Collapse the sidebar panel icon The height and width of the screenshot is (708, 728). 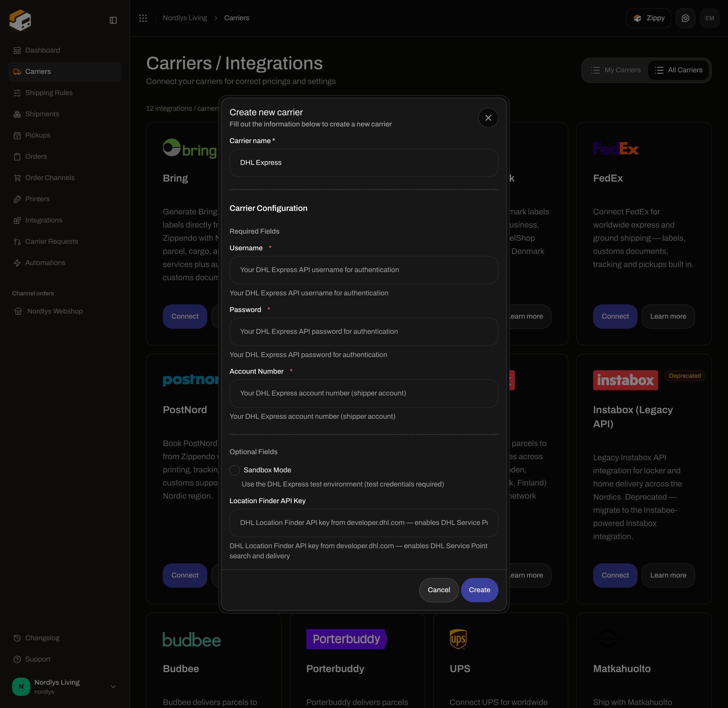[113, 20]
